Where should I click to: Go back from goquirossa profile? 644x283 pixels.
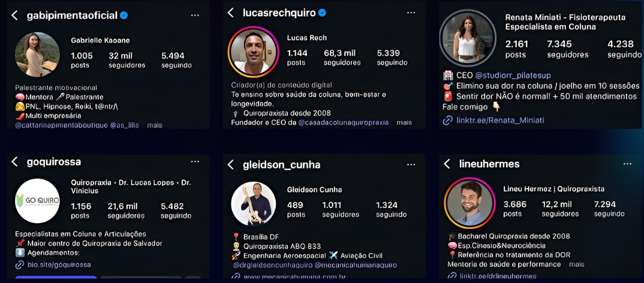pos(15,161)
